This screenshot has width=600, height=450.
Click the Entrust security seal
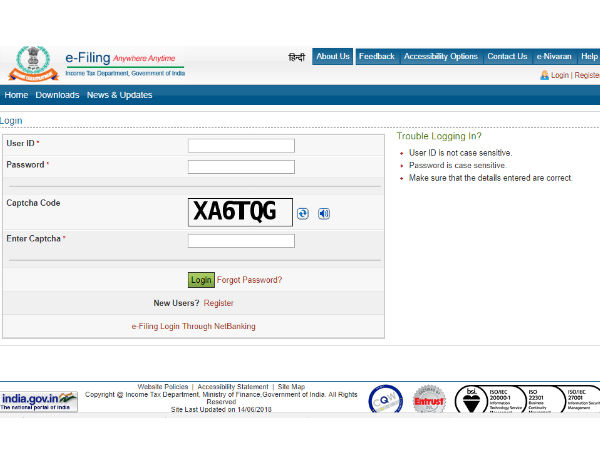[x=429, y=399]
